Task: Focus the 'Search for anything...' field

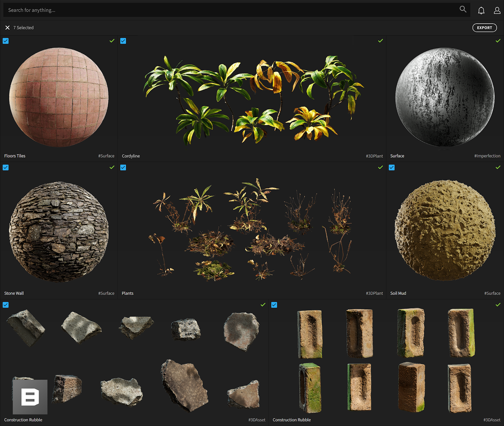Action: point(237,10)
